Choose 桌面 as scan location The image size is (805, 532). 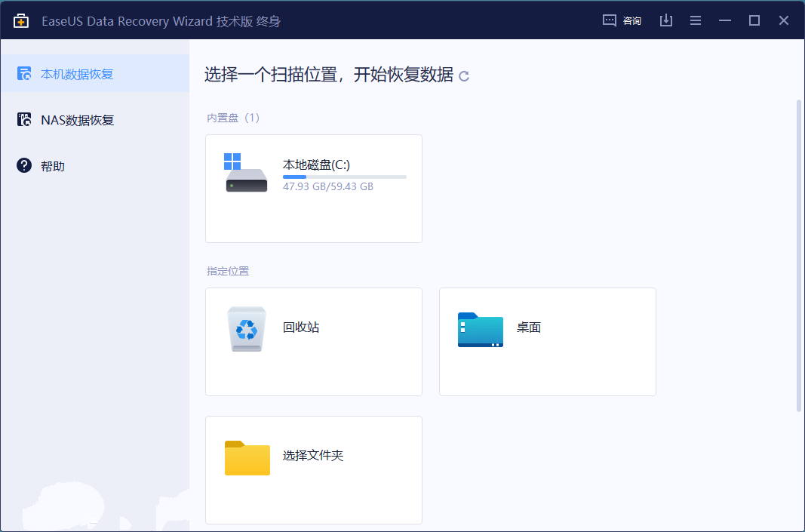[529, 328]
